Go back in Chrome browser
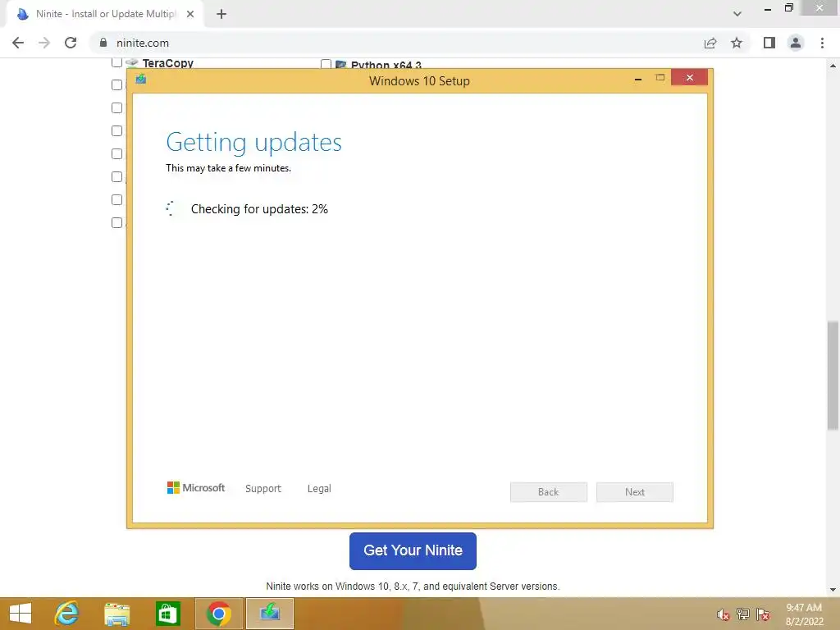 (18, 43)
